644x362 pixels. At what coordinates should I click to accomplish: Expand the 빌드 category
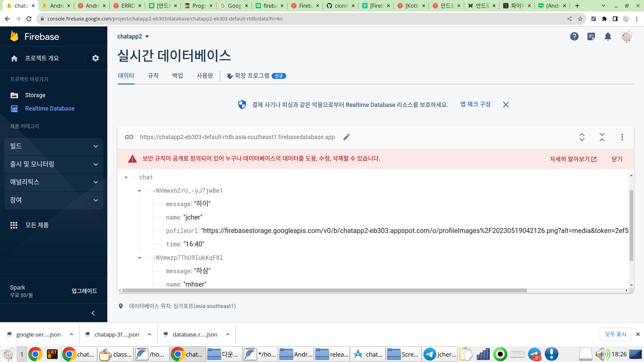pyautogui.click(x=54, y=146)
